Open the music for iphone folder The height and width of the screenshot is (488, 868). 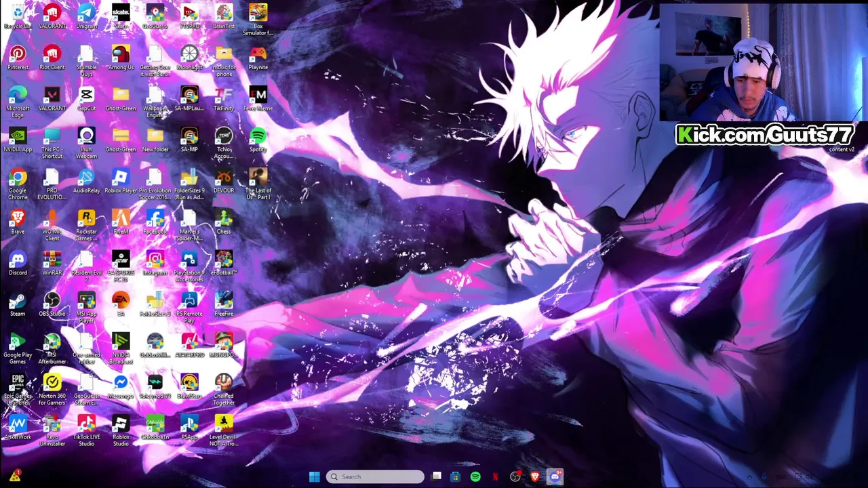click(224, 61)
